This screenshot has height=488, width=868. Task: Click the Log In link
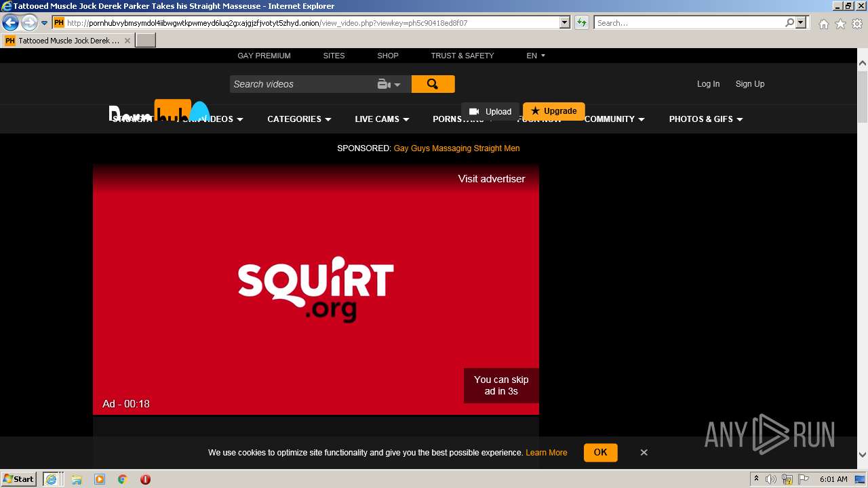point(708,84)
